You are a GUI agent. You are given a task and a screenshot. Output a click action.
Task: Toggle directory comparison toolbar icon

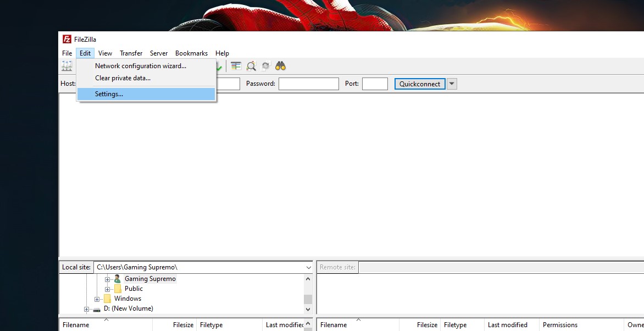[236, 67]
